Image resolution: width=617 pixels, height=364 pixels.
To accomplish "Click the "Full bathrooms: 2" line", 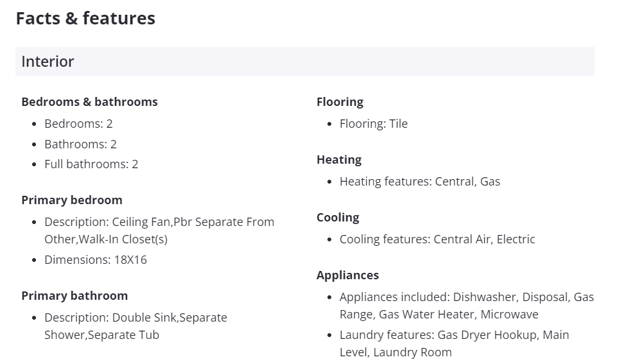I will pyautogui.click(x=91, y=164).
